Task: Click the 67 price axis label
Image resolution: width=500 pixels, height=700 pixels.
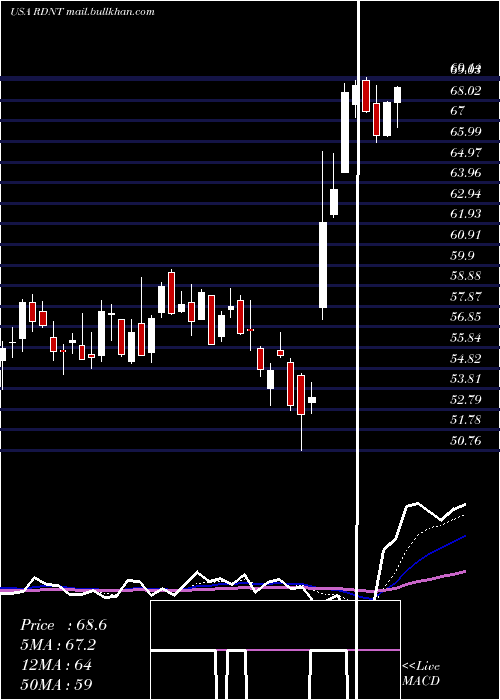Action: tap(458, 111)
